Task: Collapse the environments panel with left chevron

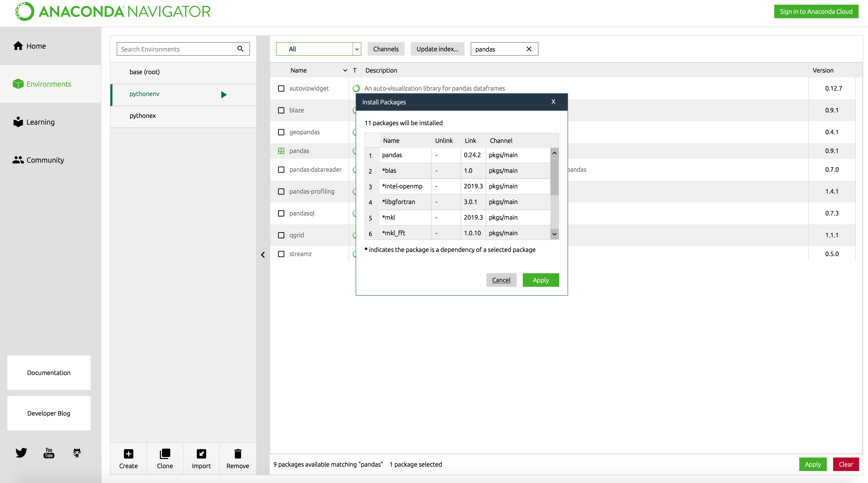Action: click(x=263, y=255)
